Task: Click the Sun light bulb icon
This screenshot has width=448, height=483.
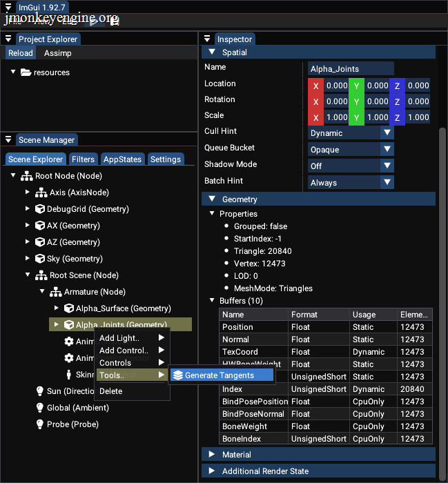Action: (40, 391)
